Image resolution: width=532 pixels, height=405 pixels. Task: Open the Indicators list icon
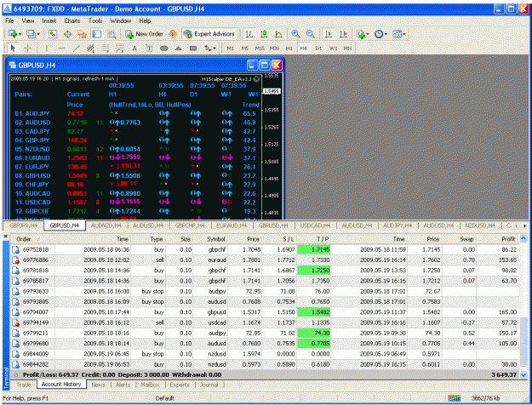[x=361, y=34]
